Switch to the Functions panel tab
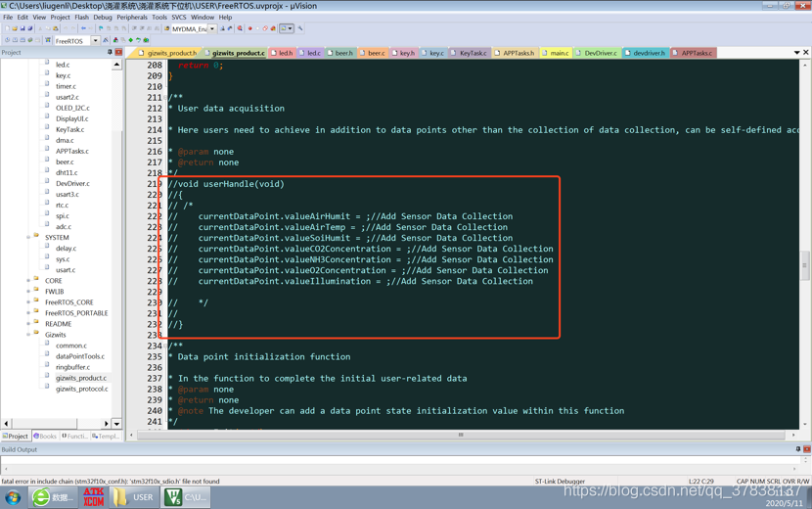This screenshot has height=509, width=812. click(74, 437)
